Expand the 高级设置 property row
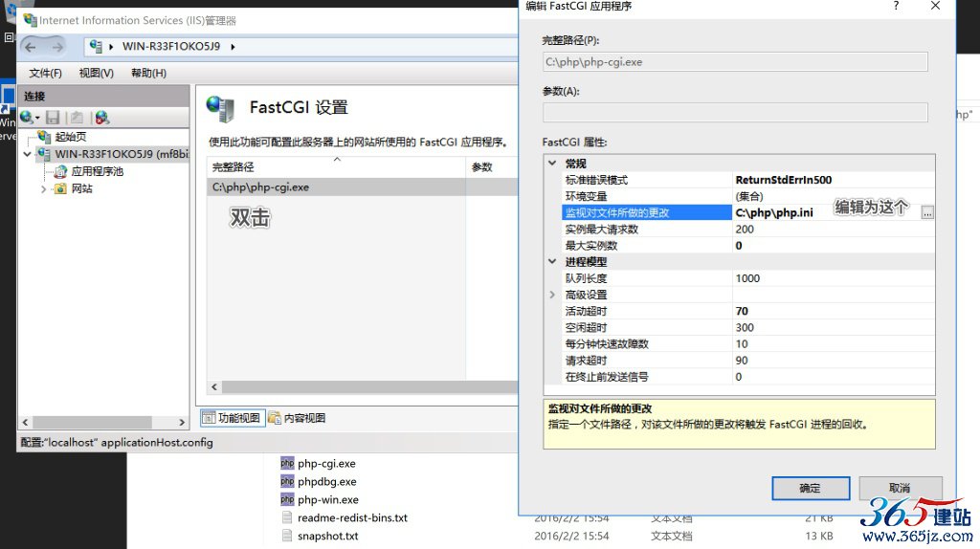This screenshot has height=549, width=980. (552, 295)
